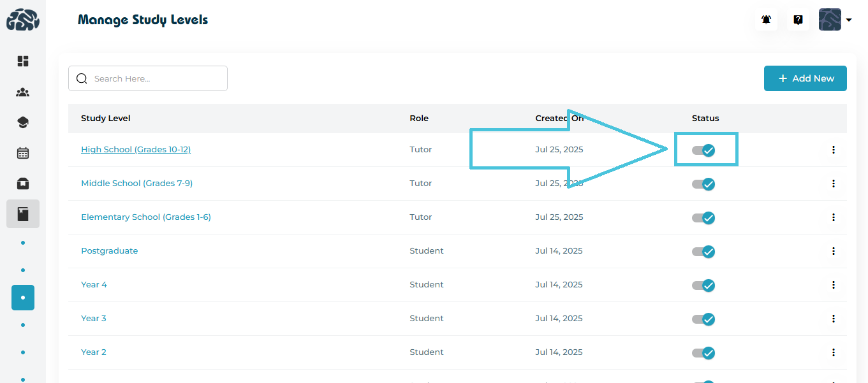Open the Elementary School (Grades 1-6) link
868x383 pixels.
[x=145, y=217]
